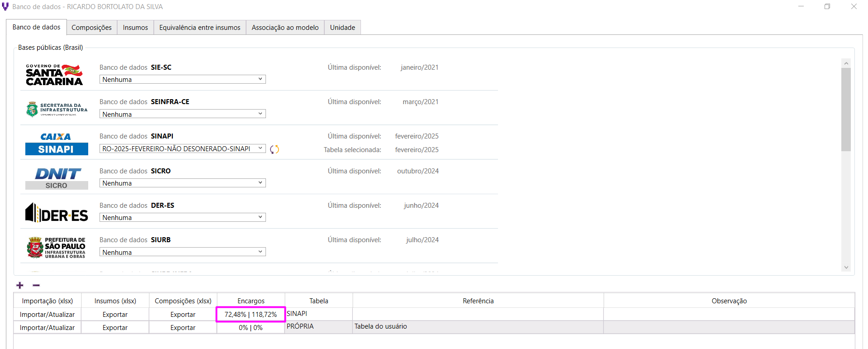Open the SINAPI table selection dropdown

(x=183, y=148)
